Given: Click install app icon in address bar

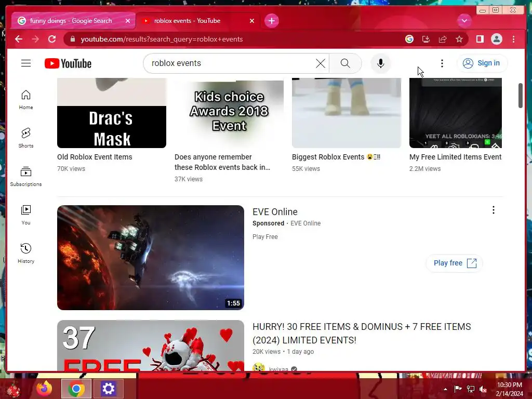Looking at the screenshot, I should [426, 39].
